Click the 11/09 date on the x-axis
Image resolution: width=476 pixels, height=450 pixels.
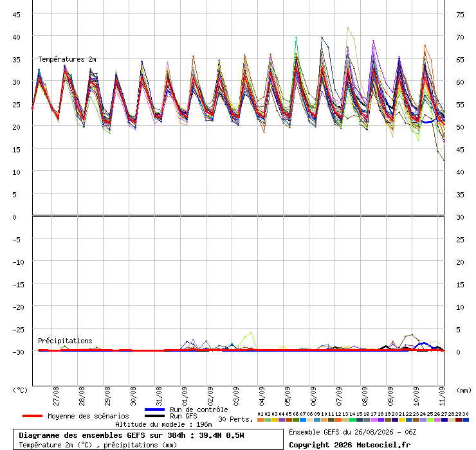442,396
